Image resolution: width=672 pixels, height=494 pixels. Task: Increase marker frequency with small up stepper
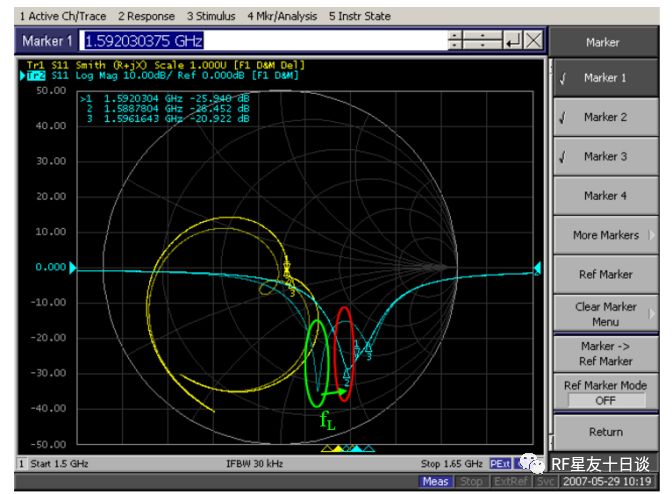(x=455, y=36)
